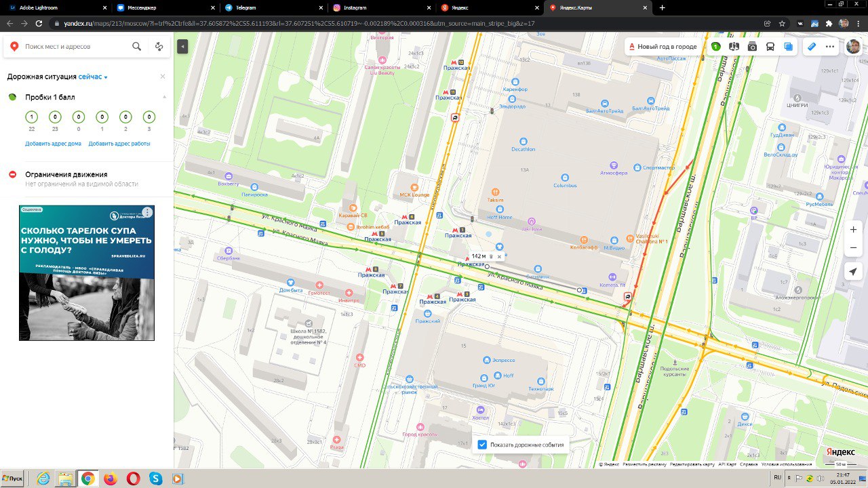Viewport: 868px width, 488px height.
Task: Click Пражская metro exit 1 marker
Action: [458, 233]
